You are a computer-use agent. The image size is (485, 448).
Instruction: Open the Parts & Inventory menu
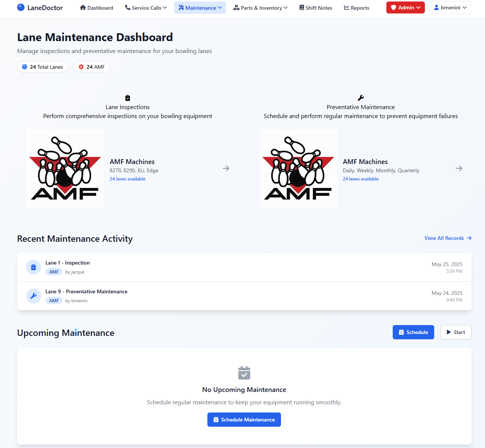pyautogui.click(x=260, y=7)
